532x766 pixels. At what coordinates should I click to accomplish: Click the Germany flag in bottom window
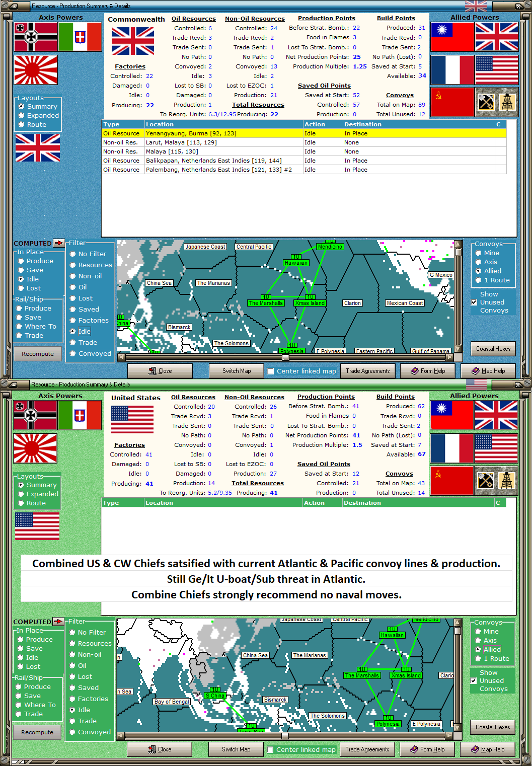point(35,415)
